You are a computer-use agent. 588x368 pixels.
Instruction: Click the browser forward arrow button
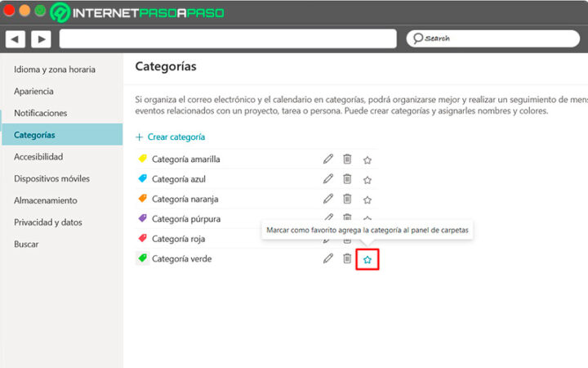tap(41, 38)
